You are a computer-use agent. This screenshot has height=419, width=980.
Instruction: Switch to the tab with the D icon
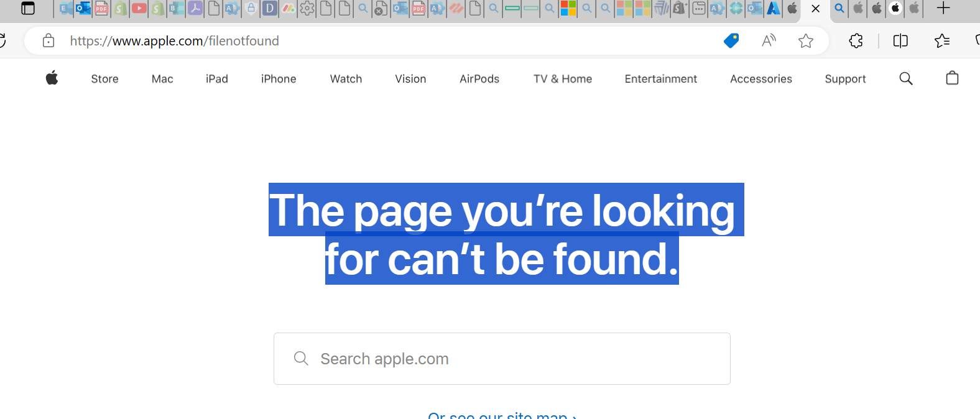point(270,9)
